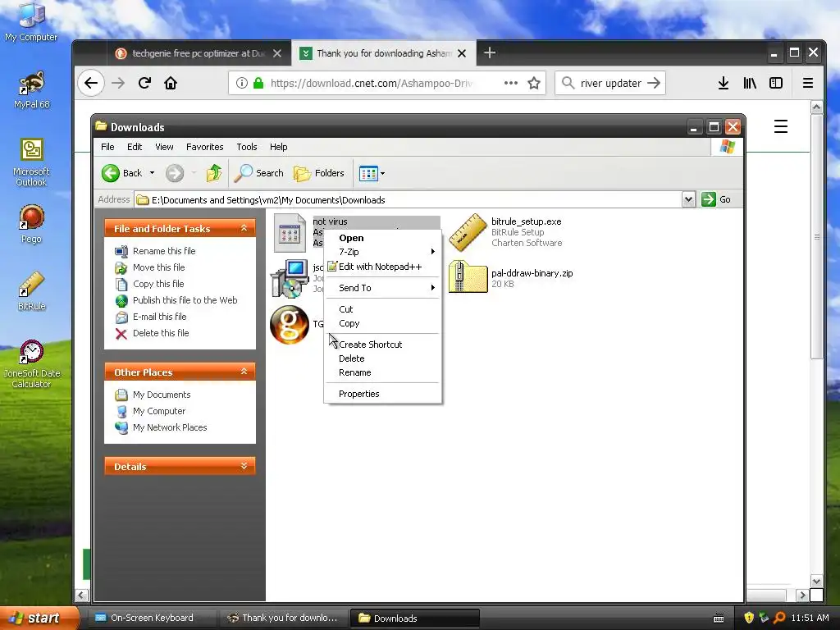
Task: Open Explorer Favorites menu
Action: pos(204,147)
